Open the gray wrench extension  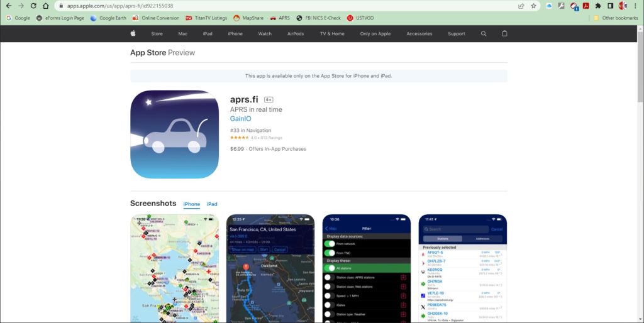(562, 6)
